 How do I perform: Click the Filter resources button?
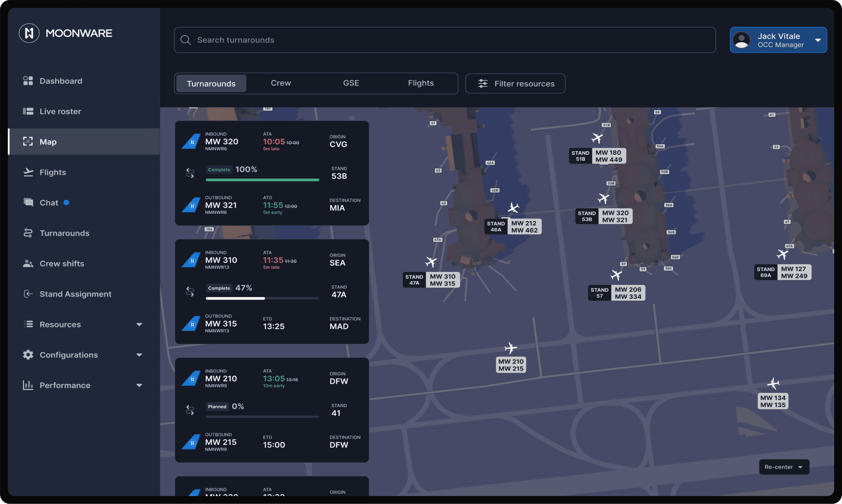click(x=515, y=83)
